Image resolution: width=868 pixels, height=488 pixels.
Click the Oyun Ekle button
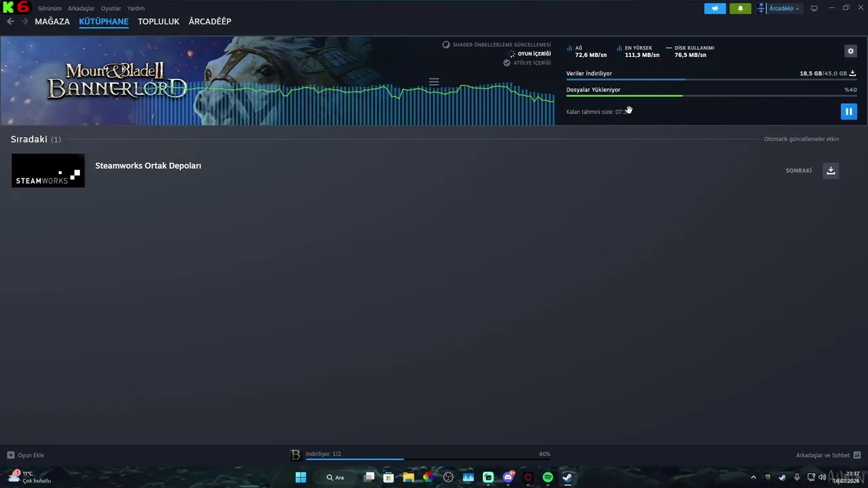pos(26,455)
